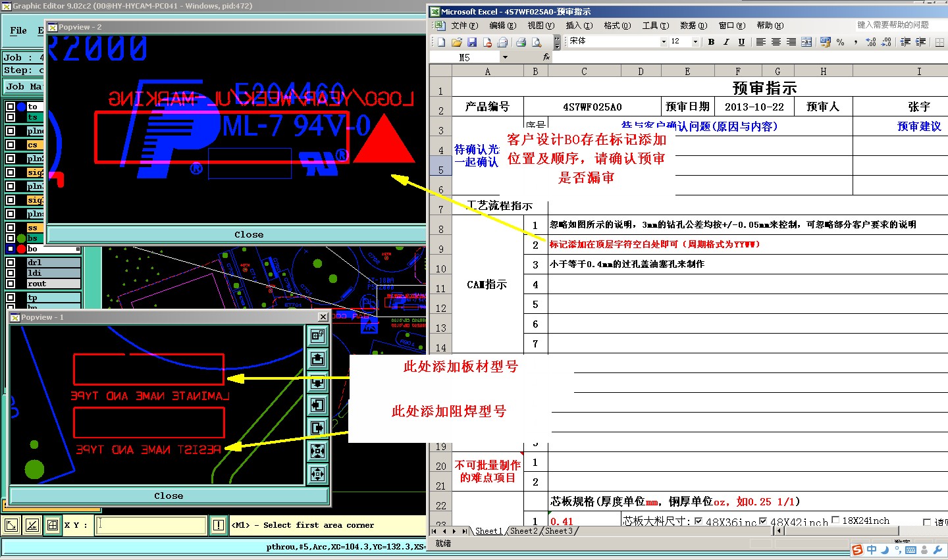The height and width of the screenshot is (560, 948).
Task: Click the pan-right icon in Popview 1
Action: [317, 428]
